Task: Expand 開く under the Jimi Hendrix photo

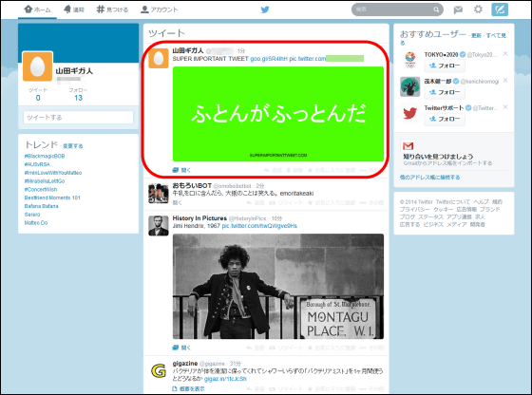Action: [181, 348]
